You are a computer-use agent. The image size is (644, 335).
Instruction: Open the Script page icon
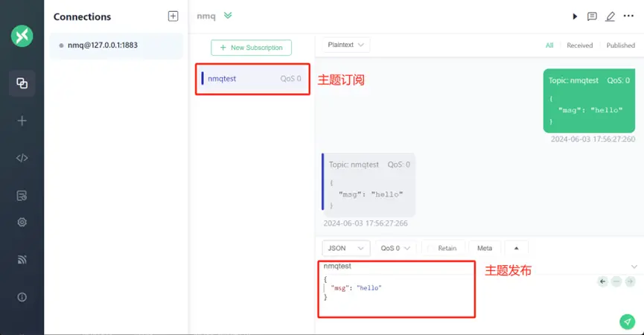22,158
